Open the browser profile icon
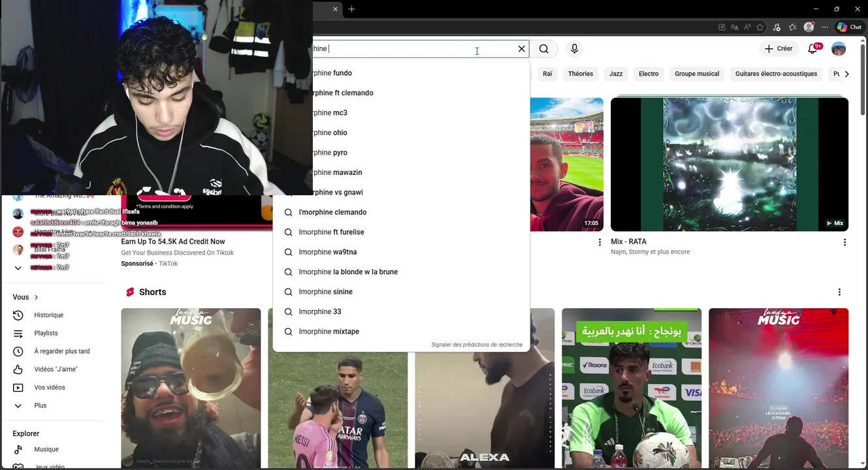The height and width of the screenshot is (470, 868). [x=809, y=27]
